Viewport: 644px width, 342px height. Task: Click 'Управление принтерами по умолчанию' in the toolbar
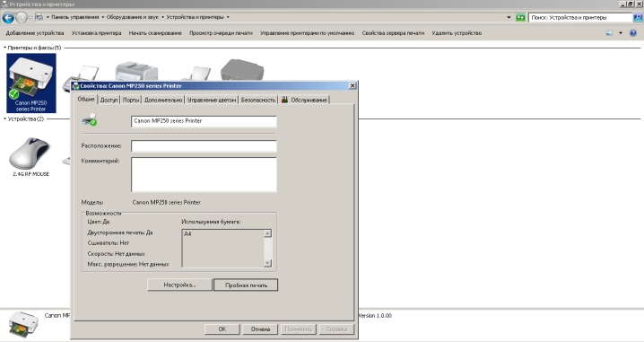point(308,33)
